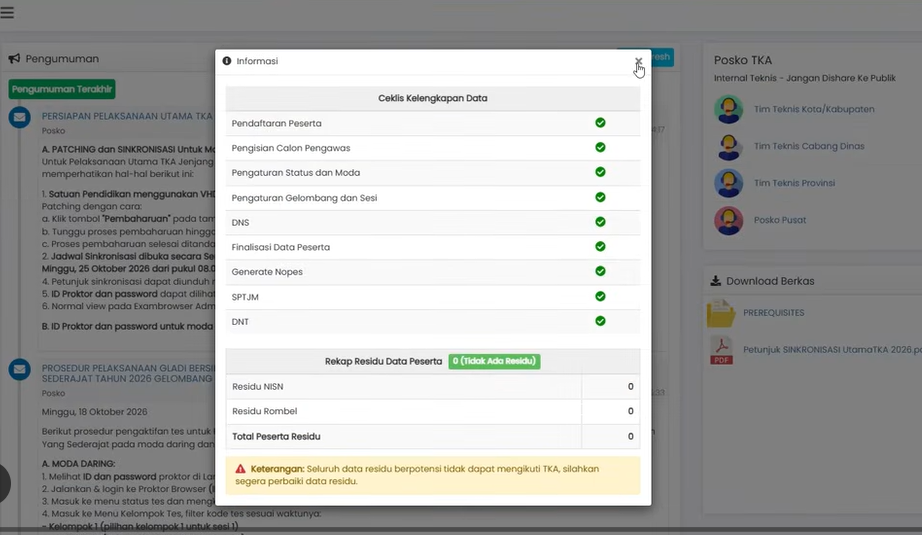This screenshot has height=535, width=922.
Task: Click the Residu Rombel value 0
Action: [x=630, y=412]
